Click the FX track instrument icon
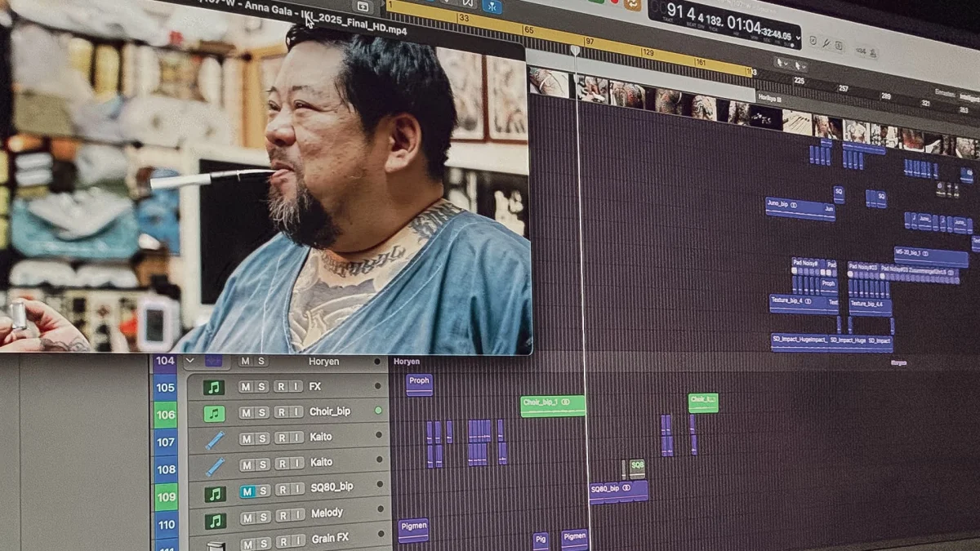 click(x=214, y=387)
